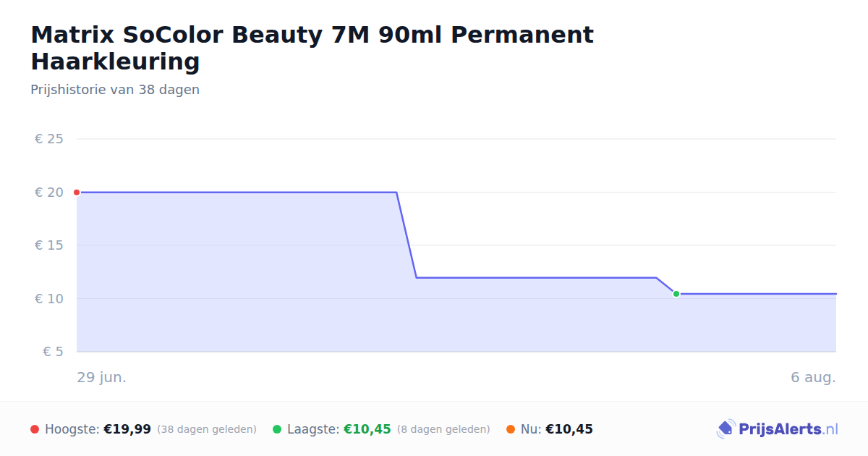
Task: Click the green lowest-price dot on chart
Action: 676,294
